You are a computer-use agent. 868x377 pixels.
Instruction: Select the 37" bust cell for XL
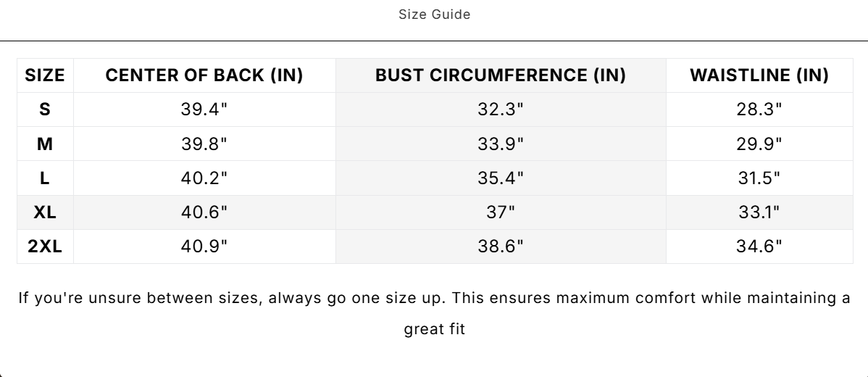[x=501, y=212]
